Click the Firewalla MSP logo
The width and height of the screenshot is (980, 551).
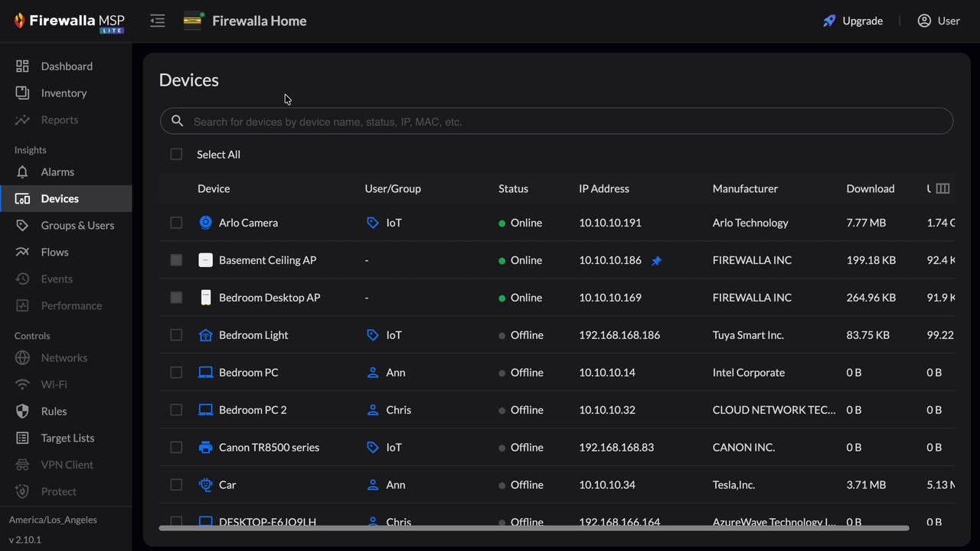click(x=69, y=21)
